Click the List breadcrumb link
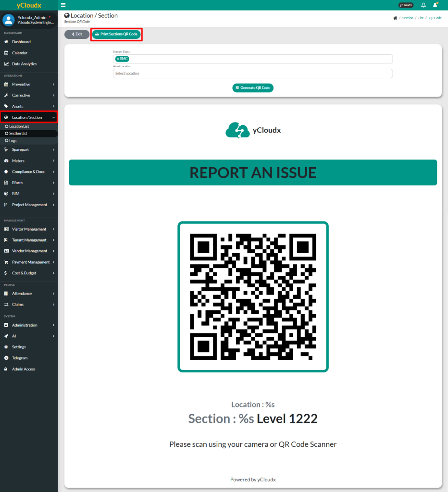Image resolution: width=448 pixels, height=492 pixels. click(x=421, y=18)
